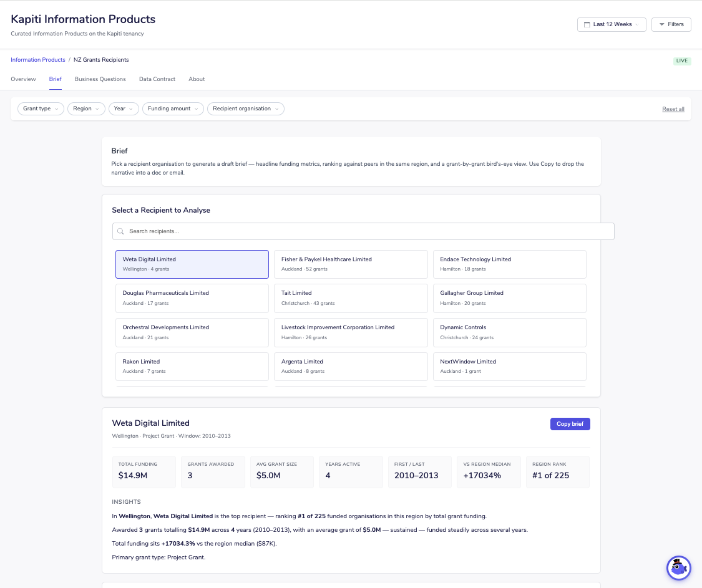
Task: Click the search magnifier icon in recipients field
Action: [x=120, y=231]
